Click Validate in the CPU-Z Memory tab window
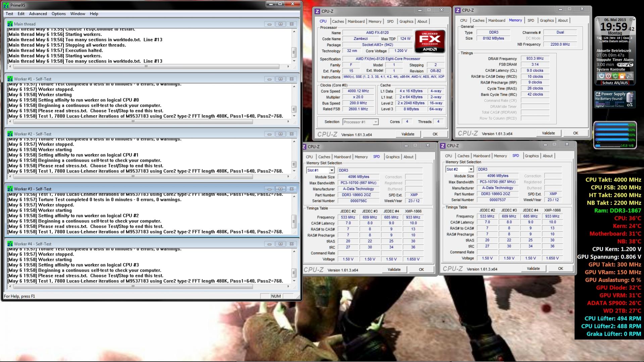Image resolution: width=644 pixels, height=362 pixels. [x=548, y=133]
